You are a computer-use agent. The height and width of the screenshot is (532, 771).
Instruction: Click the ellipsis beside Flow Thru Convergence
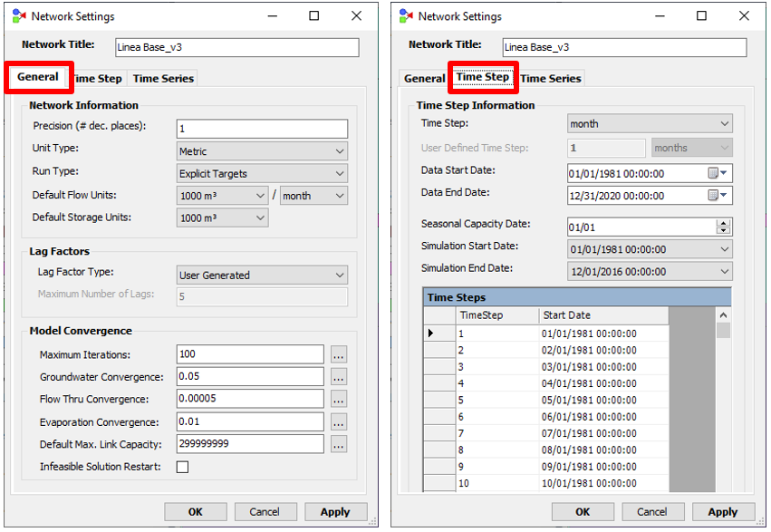click(x=338, y=399)
